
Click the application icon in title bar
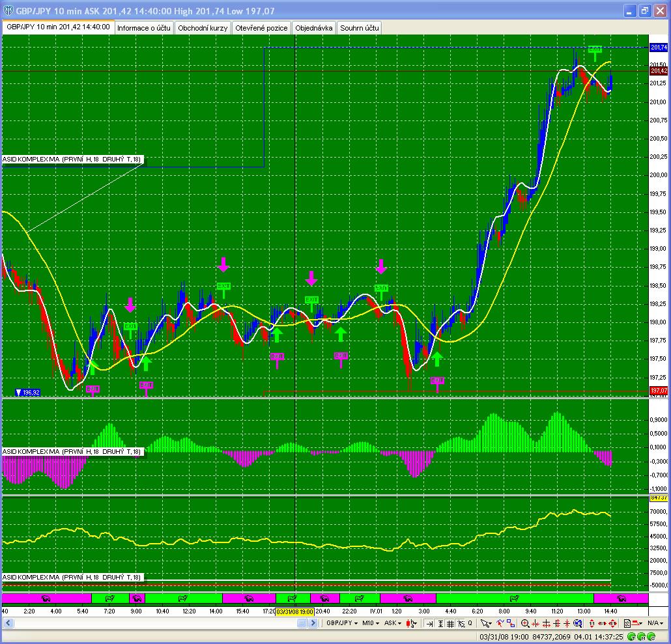pos(8,10)
